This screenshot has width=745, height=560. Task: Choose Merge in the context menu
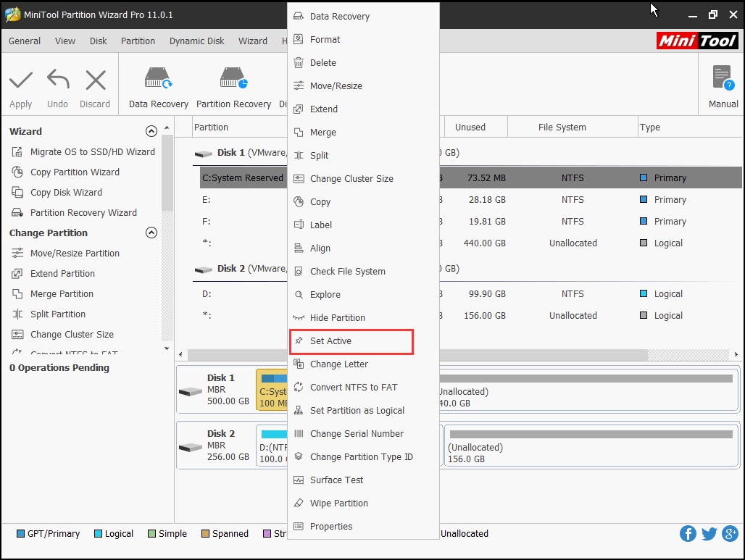pyautogui.click(x=364, y=133)
